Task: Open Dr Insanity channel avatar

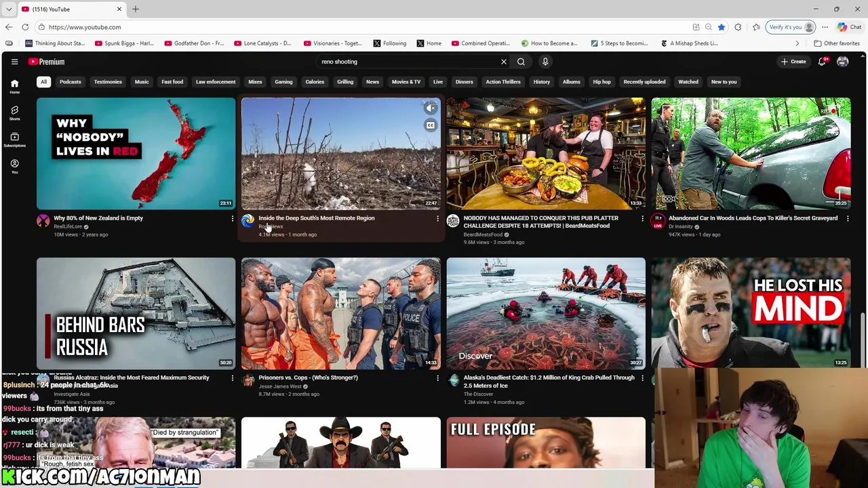Action: pos(658,222)
